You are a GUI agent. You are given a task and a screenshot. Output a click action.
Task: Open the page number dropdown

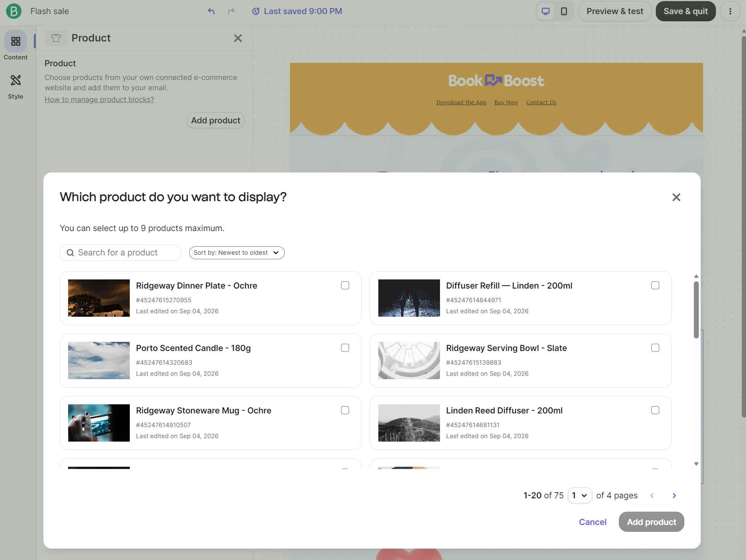pos(580,496)
